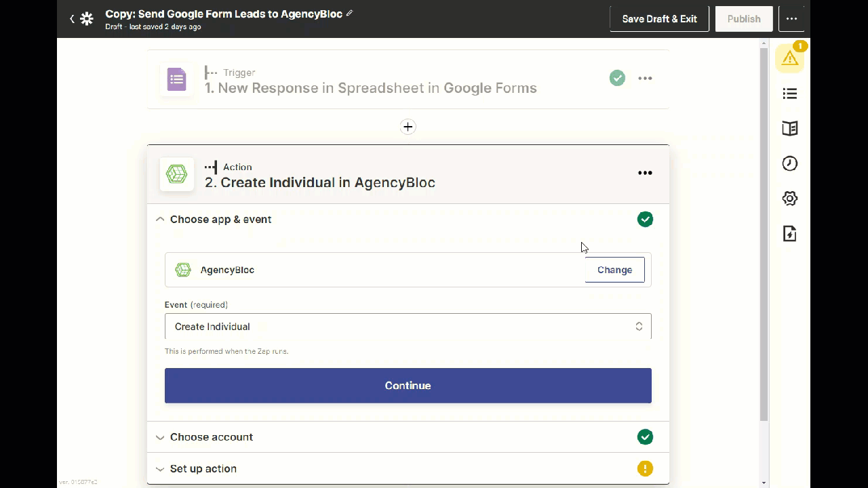Edit the Zap title with the pencil icon

(x=350, y=13)
